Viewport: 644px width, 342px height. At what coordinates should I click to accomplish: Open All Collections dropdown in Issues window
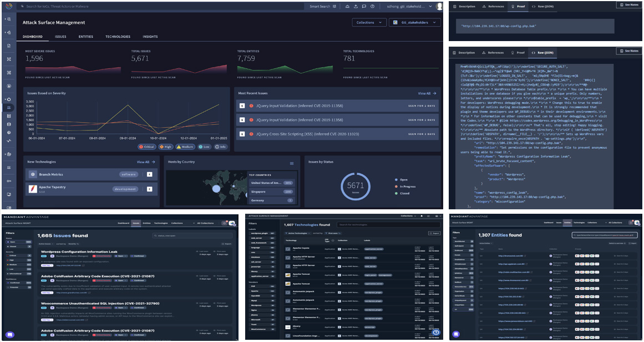pyautogui.click(x=205, y=223)
